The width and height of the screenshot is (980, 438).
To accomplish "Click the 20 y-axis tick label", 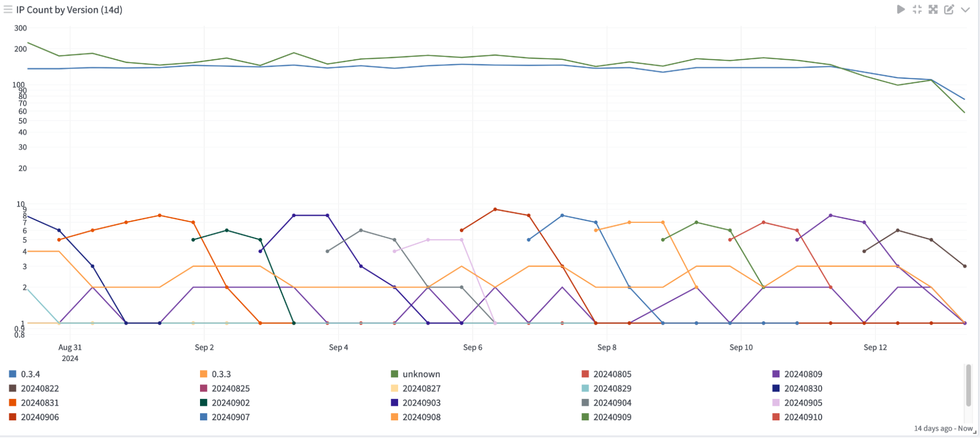I will (x=23, y=169).
